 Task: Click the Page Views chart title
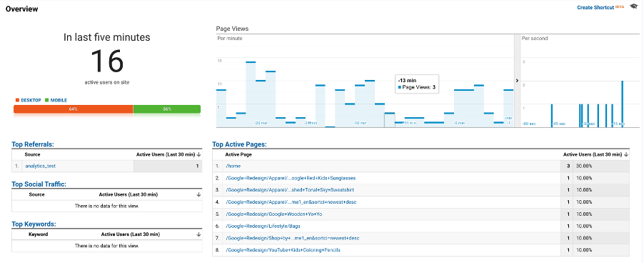point(232,29)
